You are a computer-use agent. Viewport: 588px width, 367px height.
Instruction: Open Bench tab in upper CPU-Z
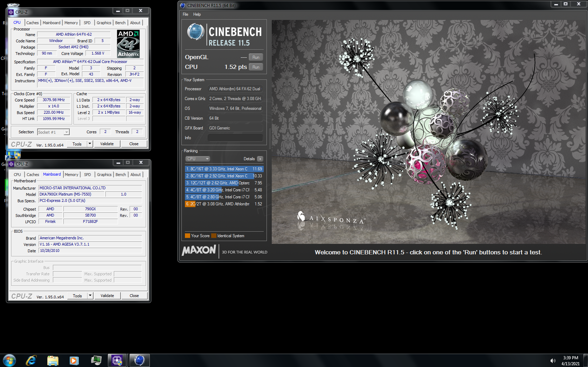(120, 23)
